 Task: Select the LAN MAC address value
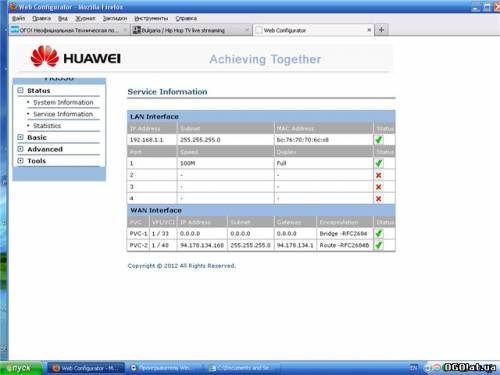point(302,140)
